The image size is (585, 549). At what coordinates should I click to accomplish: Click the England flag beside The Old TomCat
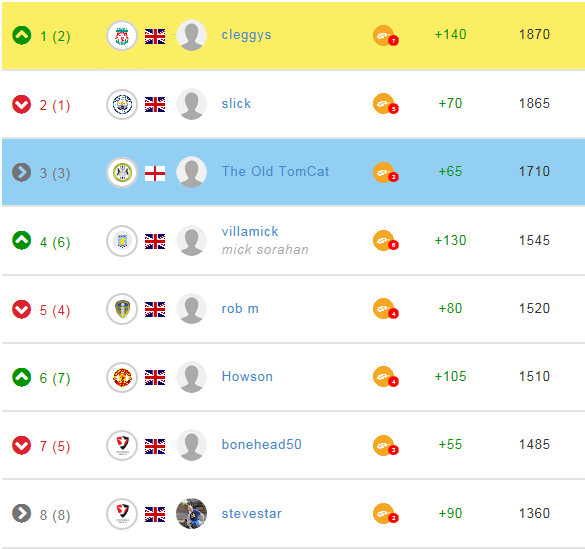[155, 173]
